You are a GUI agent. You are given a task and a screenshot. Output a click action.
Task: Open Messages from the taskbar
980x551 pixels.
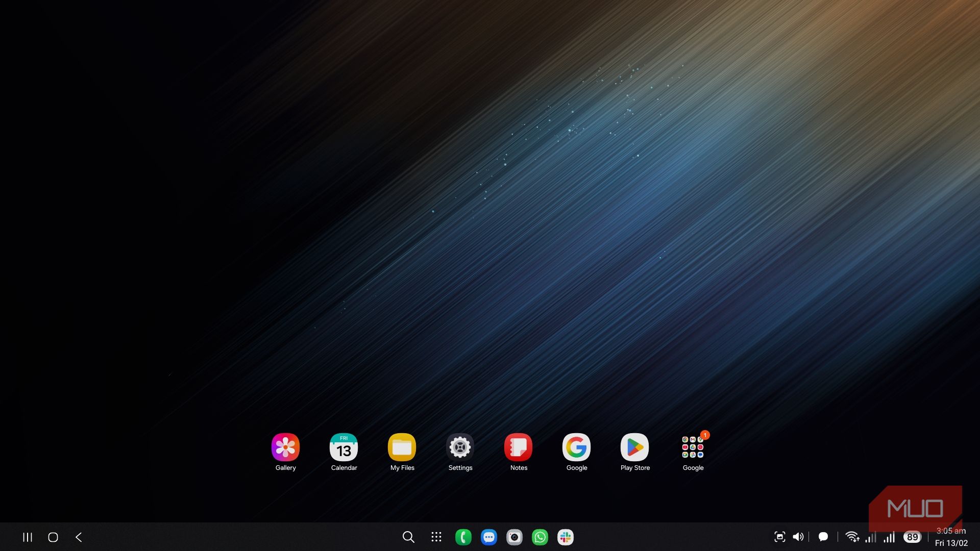(x=488, y=537)
